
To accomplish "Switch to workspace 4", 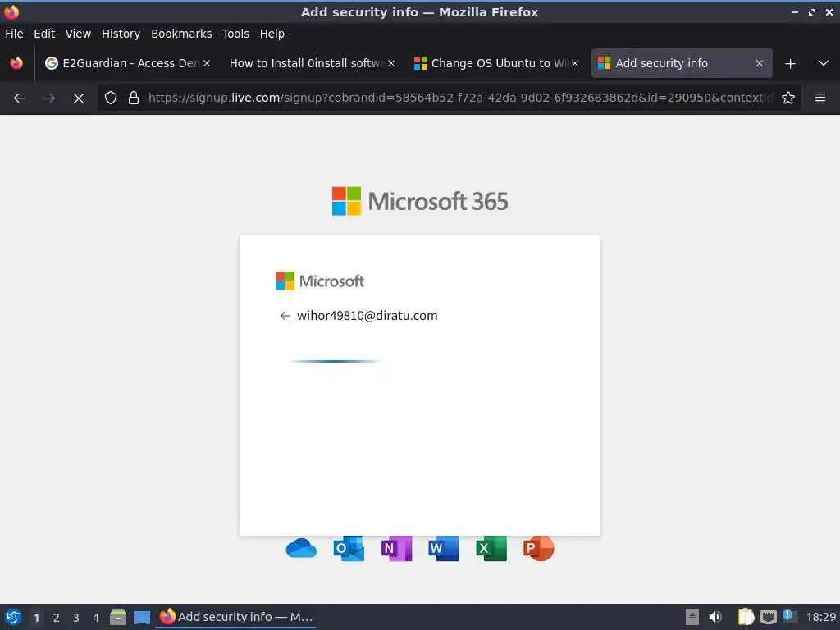I will click(x=96, y=618).
